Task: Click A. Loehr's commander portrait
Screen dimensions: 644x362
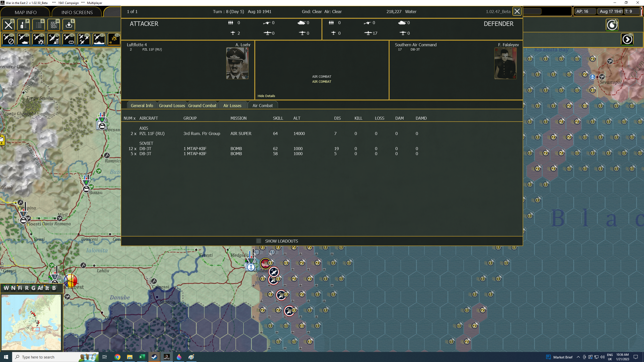Action: 237,63
